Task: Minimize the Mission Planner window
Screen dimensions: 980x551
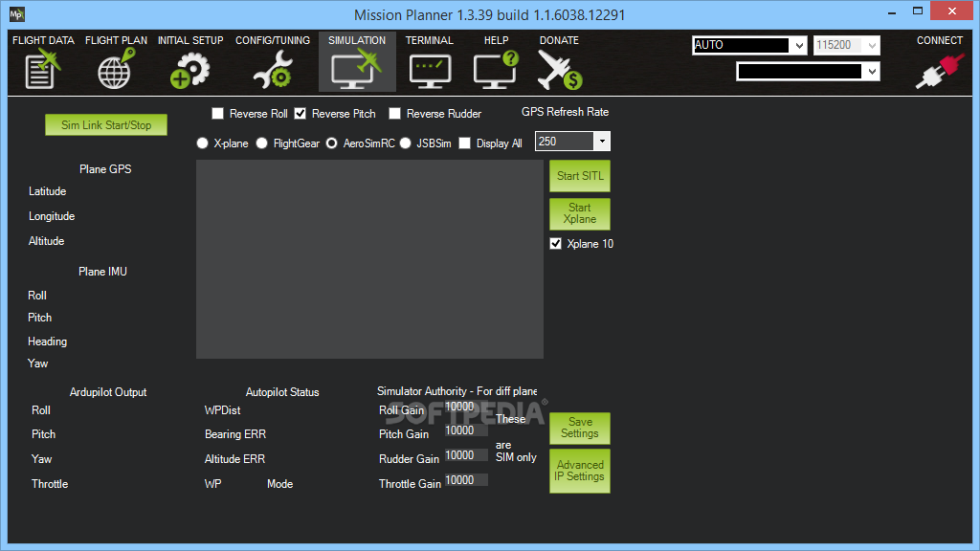Action: click(892, 11)
